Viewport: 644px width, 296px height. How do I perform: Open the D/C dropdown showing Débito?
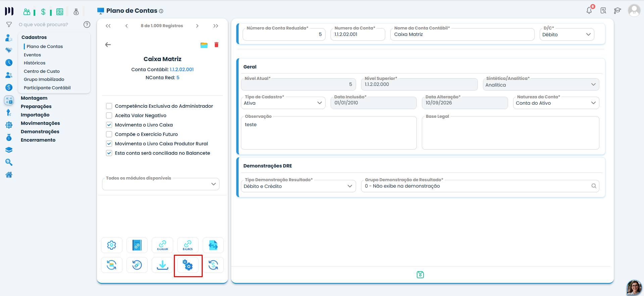pos(567,35)
